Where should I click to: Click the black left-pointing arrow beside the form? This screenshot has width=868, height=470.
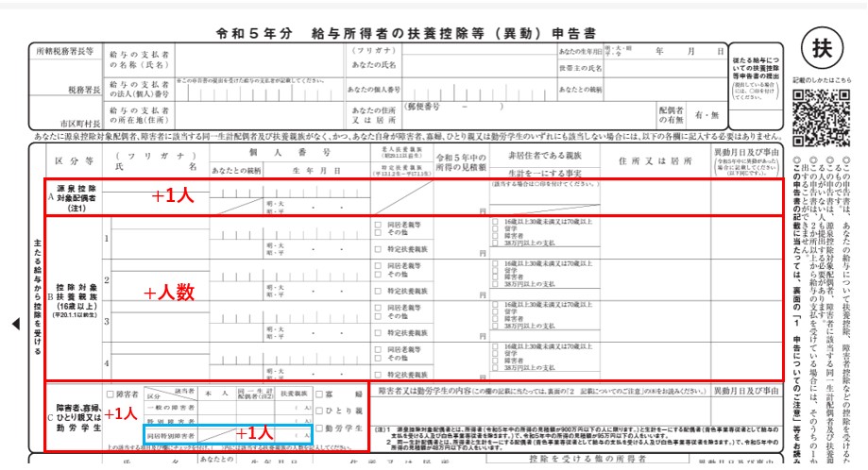pyautogui.click(x=16, y=324)
